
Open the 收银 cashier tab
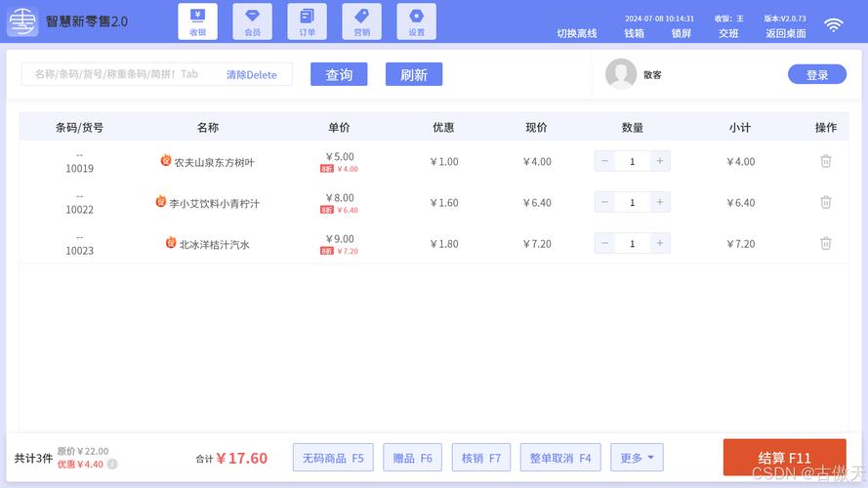pos(197,21)
